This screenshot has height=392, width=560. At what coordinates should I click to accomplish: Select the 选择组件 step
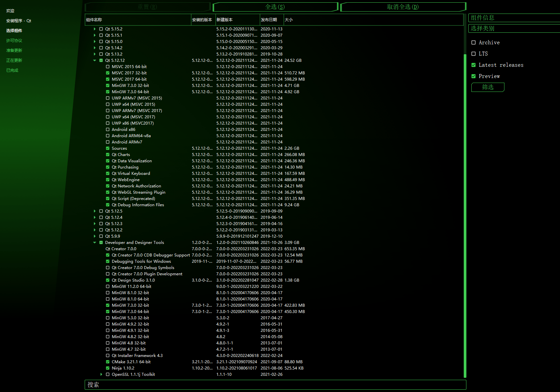point(14,31)
